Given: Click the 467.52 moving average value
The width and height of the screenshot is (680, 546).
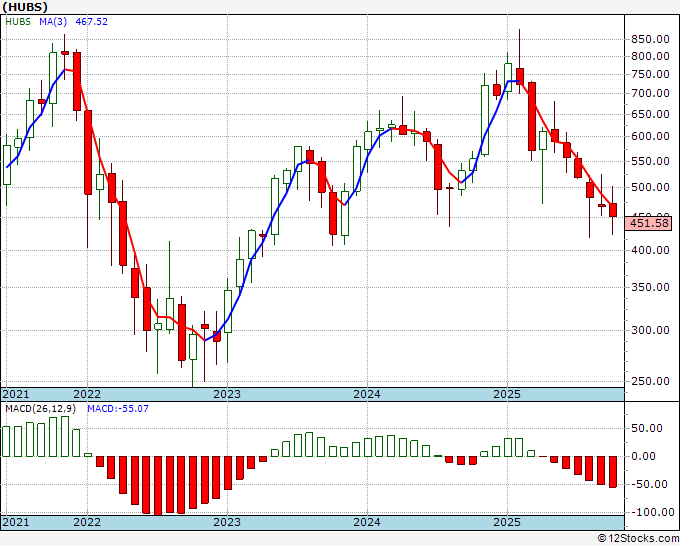Looking at the screenshot, I should click(92, 22).
